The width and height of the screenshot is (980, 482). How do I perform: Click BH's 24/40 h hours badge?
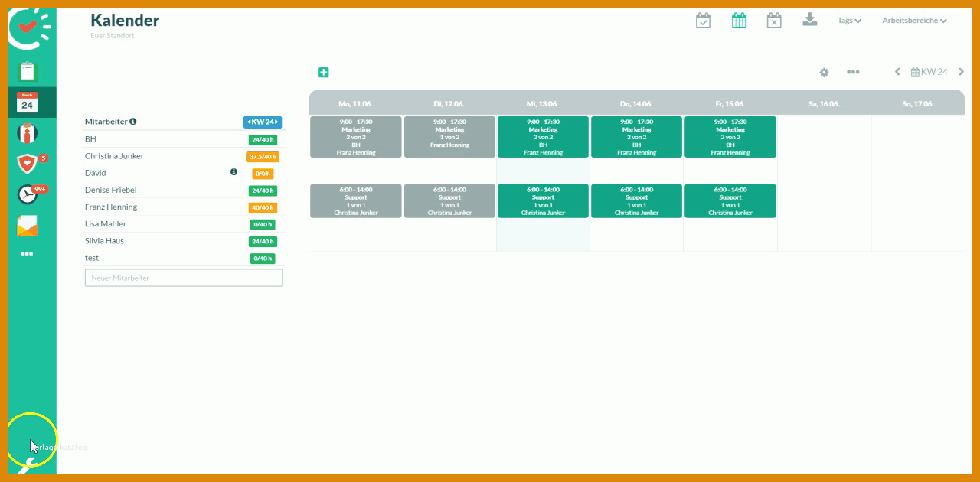click(263, 139)
